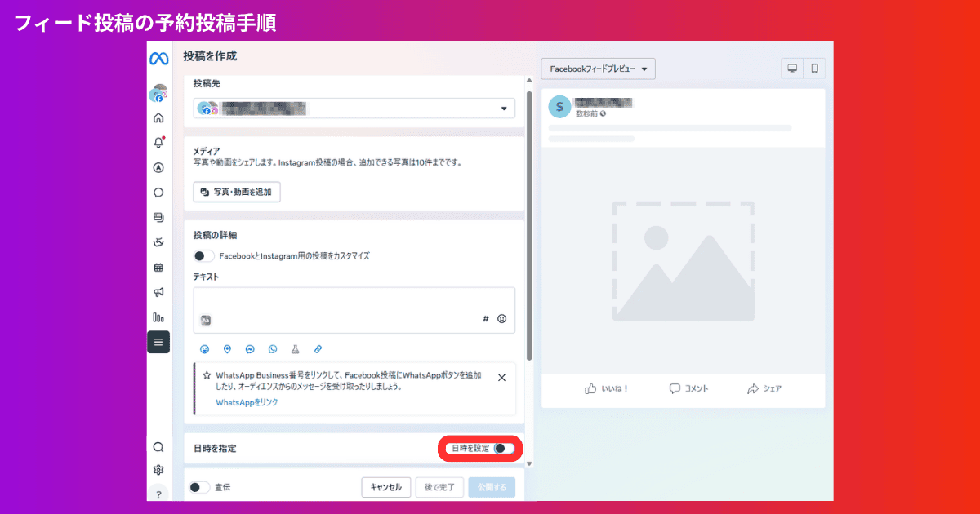980x514 pixels.
Task: Open the ads megaphone icon in sidebar
Action: [158, 292]
